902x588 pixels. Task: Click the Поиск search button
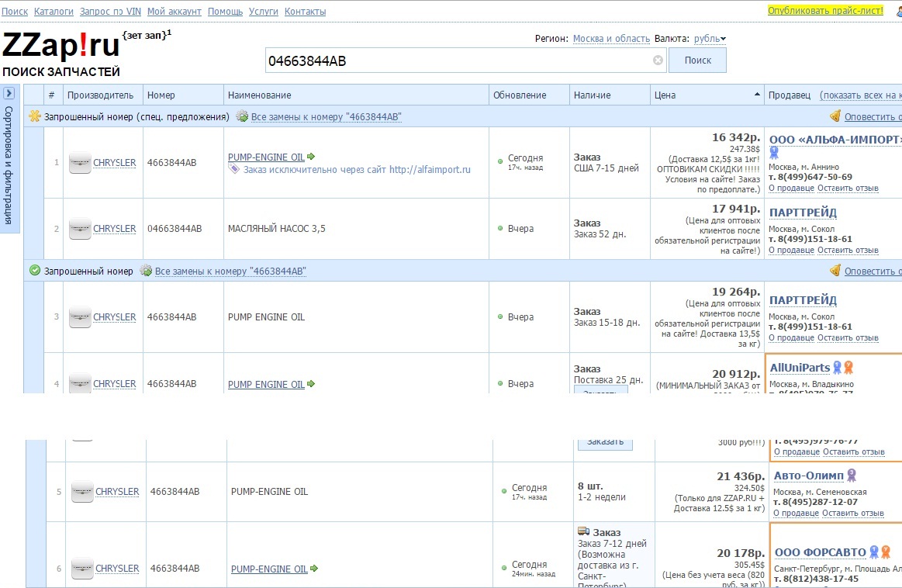click(x=698, y=61)
